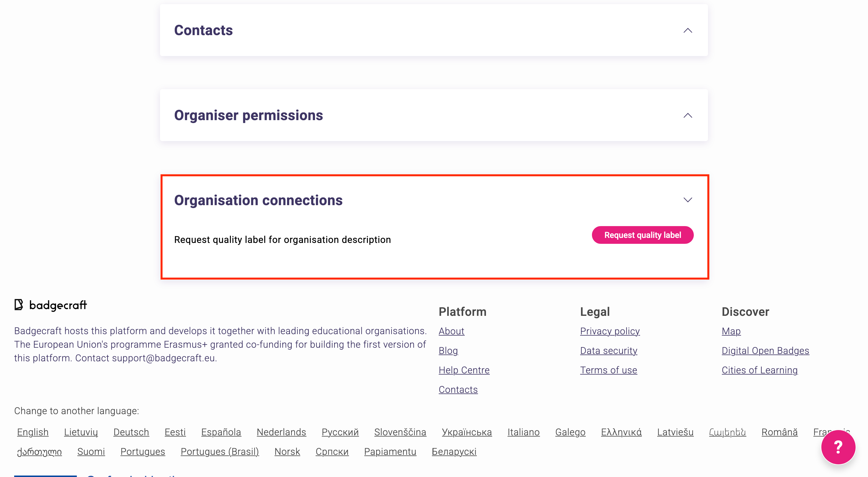Image resolution: width=868 pixels, height=477 pixels.
Task: Open footer Contacts link
Action: (x=458, y=389)
